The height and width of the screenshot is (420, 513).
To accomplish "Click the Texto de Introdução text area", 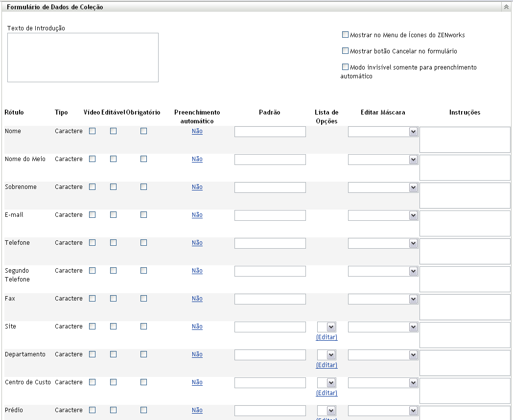I will point(83,57).
